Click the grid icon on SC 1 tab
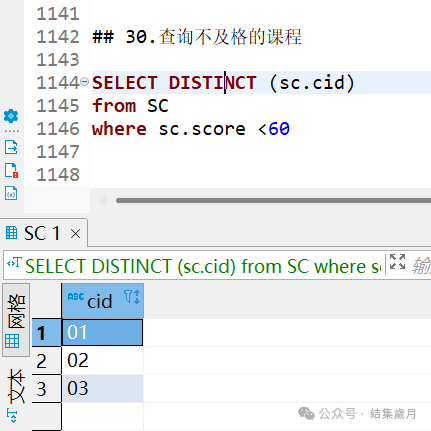Image resolution: width=431 pixels, height=431 pixels. pos(11,233)
